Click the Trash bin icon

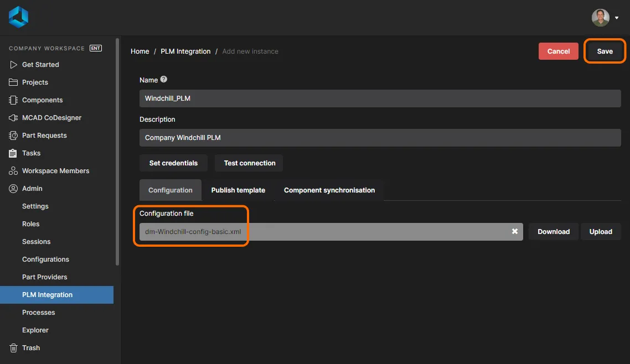(13, 348)
